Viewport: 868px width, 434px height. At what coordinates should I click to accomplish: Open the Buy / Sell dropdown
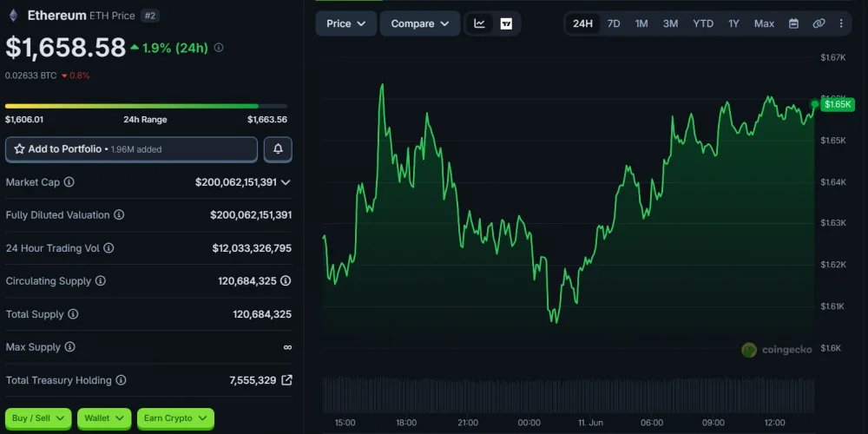tap(38, 418)
